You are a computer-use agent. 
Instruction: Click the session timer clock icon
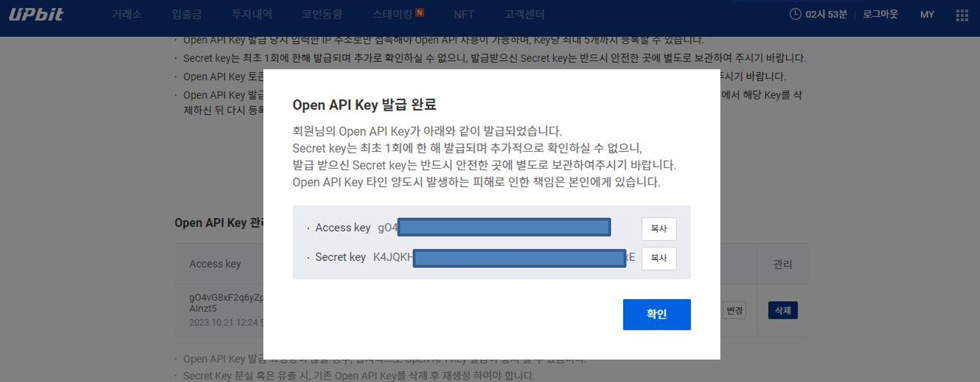point(795,14)
